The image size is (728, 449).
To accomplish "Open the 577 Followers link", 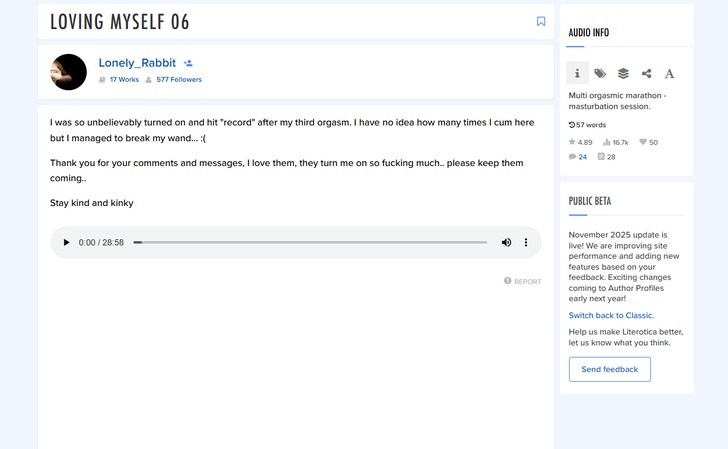I will [179, 79].
